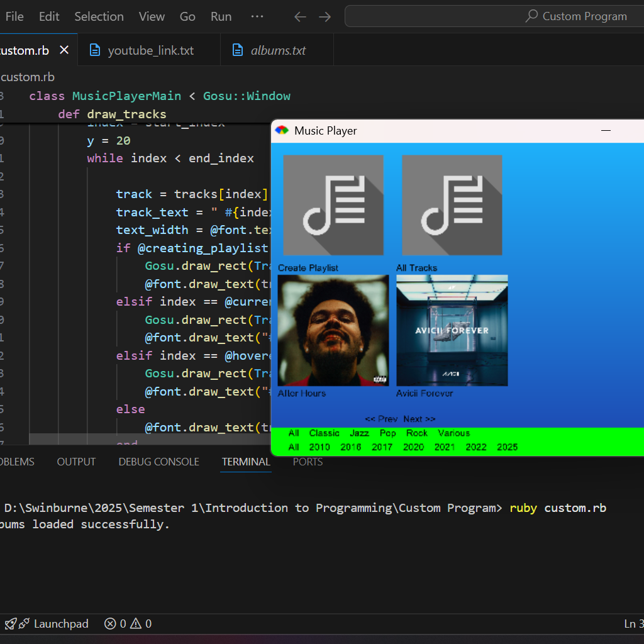Click the search magnifier icon
Image resolution: width=644 pixels, height=644 pixels.
531,16
